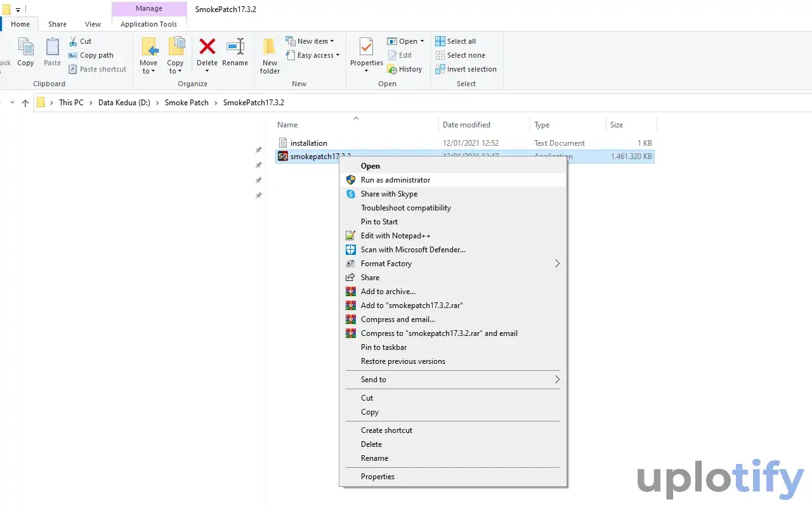Viewport: 812px width, 509px height.
Task: Click SmokePatch17.3.2 breadcrumb segment
Action: [254, 103]
